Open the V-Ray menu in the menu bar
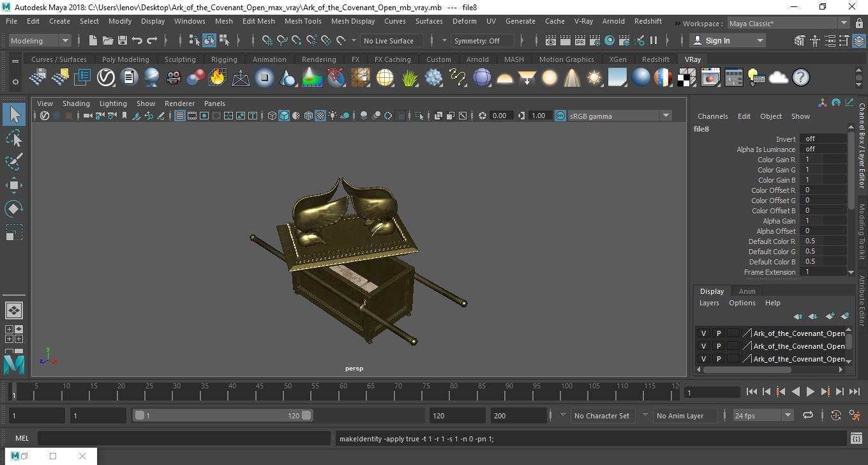Viewport: 868px width, 465px height. 583,21
